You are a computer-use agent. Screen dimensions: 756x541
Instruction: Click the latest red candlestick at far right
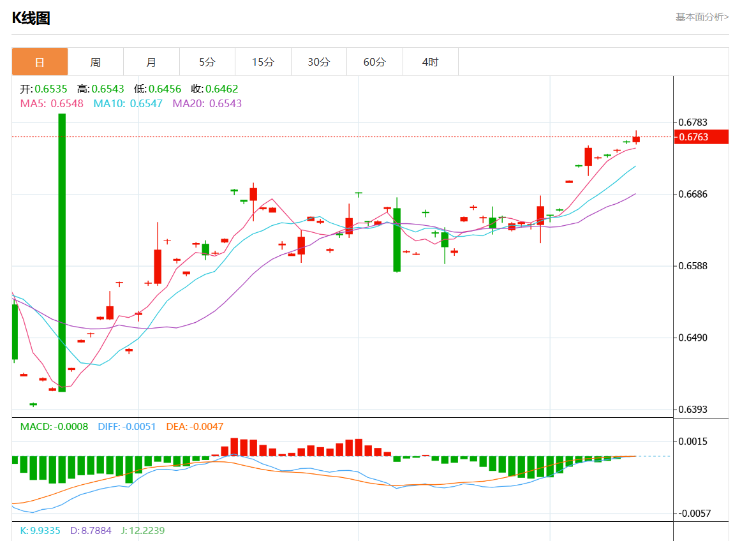click(x=636, y=139)
